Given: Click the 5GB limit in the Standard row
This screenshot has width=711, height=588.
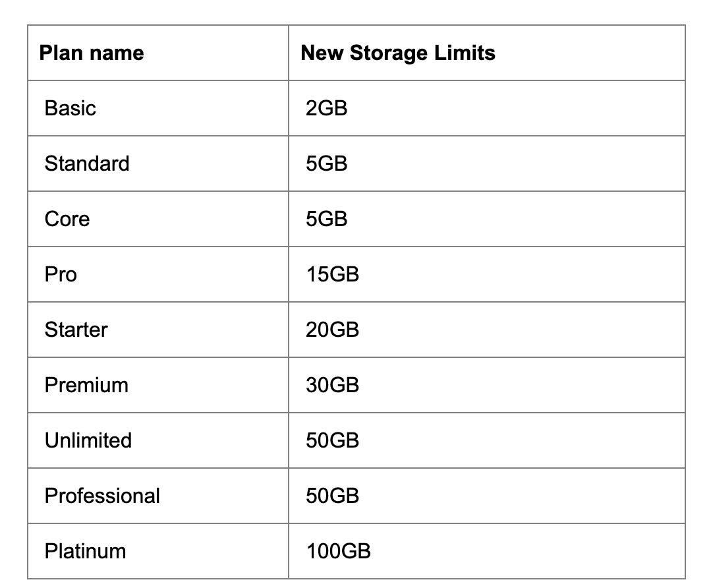Looking at the screenshot, I should tap(326, 163).
